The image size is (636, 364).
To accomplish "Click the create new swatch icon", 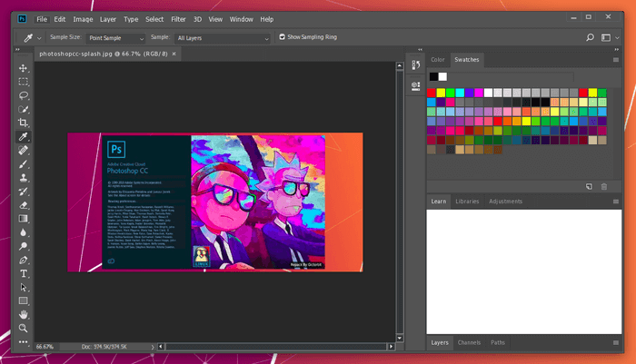I will (589, 186).
